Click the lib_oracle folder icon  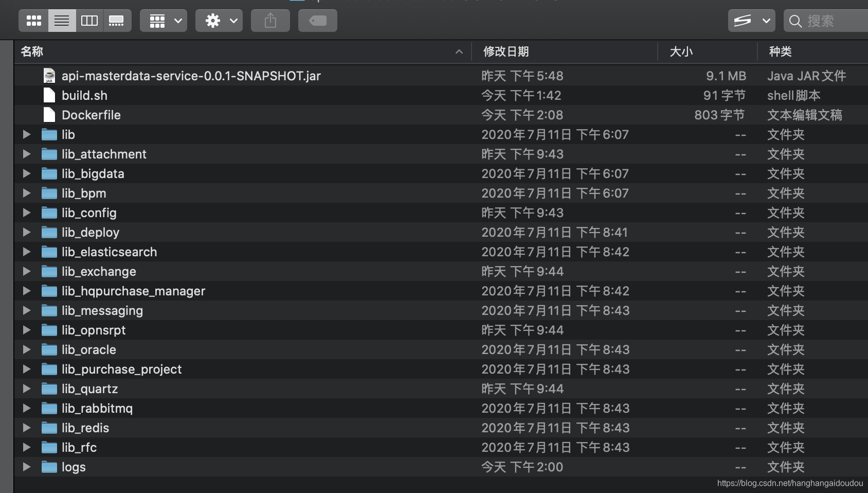[49, 349]
